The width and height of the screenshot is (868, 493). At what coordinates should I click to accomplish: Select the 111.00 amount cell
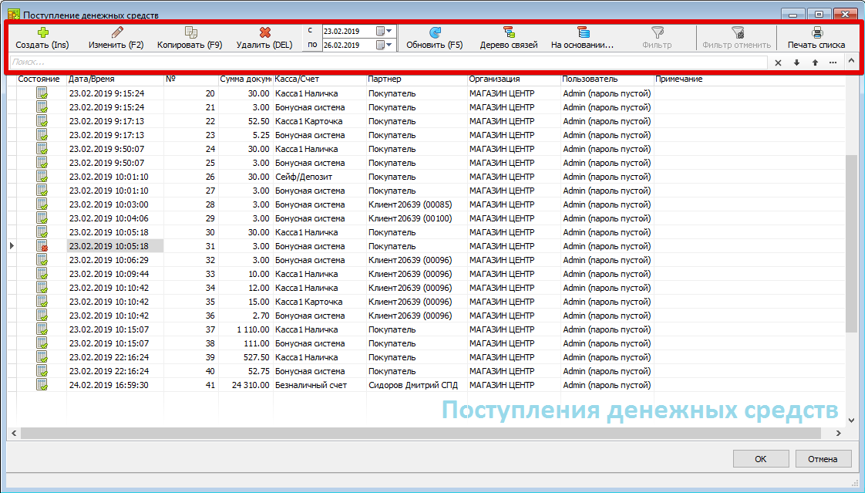click(x=245, y=343)
